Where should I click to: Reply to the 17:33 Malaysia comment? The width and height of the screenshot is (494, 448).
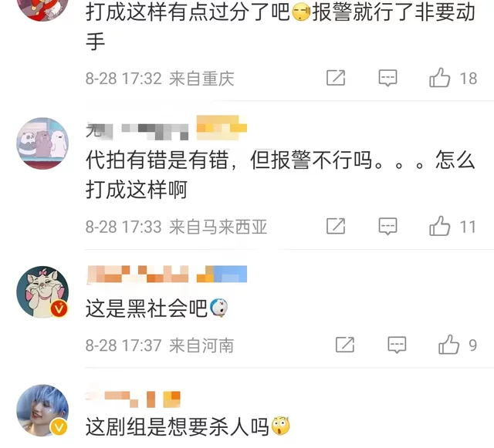tap(387, 227)
